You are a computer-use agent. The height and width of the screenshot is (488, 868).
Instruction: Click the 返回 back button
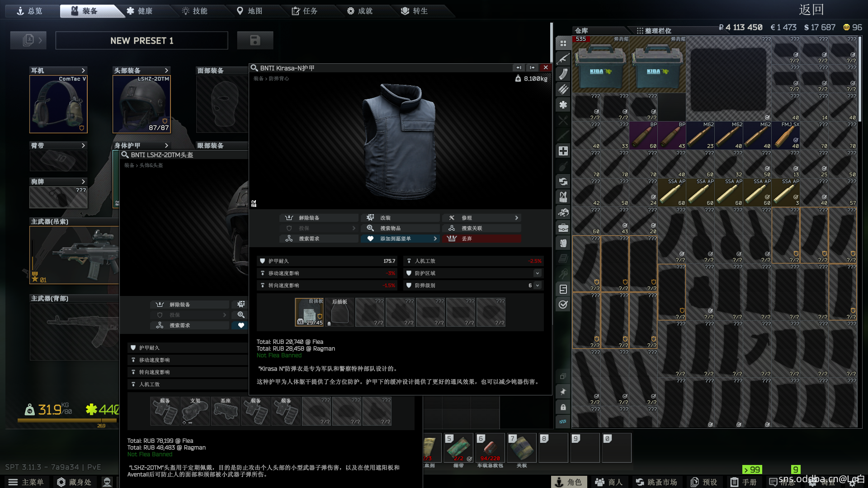click(811, 10)
